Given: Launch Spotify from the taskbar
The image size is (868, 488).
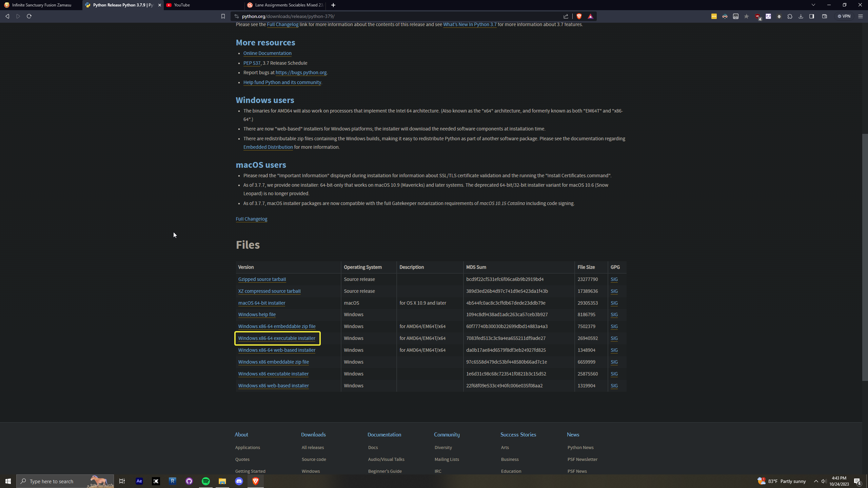Looking at the screenshot, I should [206, 481].
